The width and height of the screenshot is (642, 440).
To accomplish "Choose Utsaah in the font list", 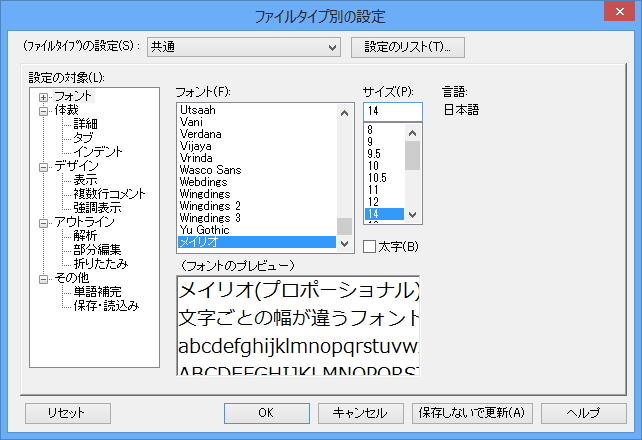I will click(x=257, y=110).
